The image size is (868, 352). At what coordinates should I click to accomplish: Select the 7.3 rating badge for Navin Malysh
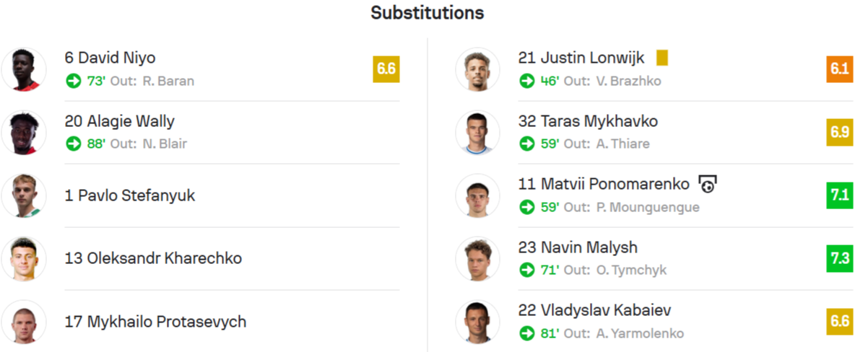tap(840, 258)
